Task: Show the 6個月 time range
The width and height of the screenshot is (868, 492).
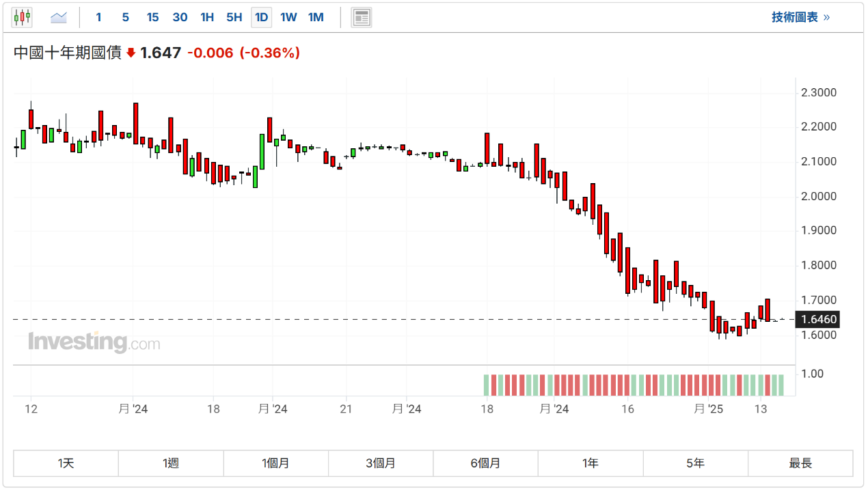Action: click(x=485, y=463)
